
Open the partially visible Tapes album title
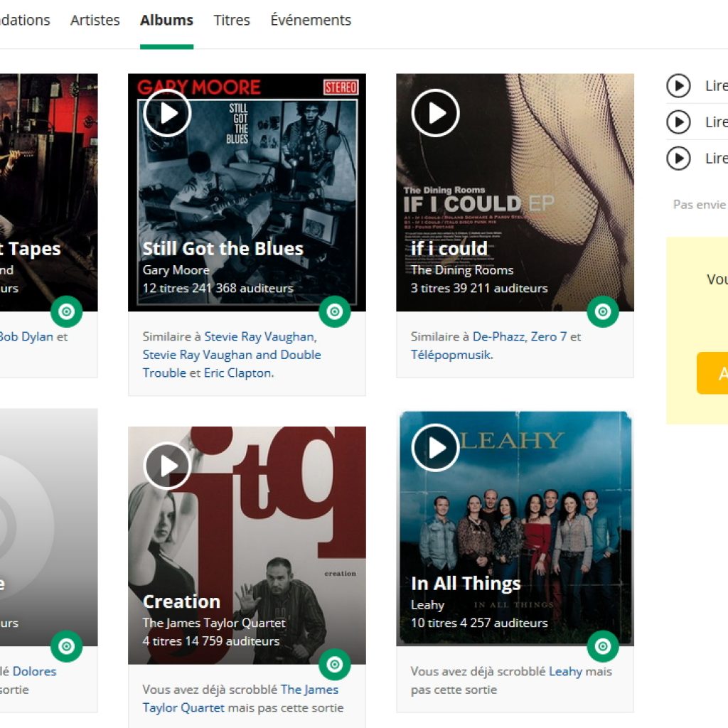coord(31,248)
